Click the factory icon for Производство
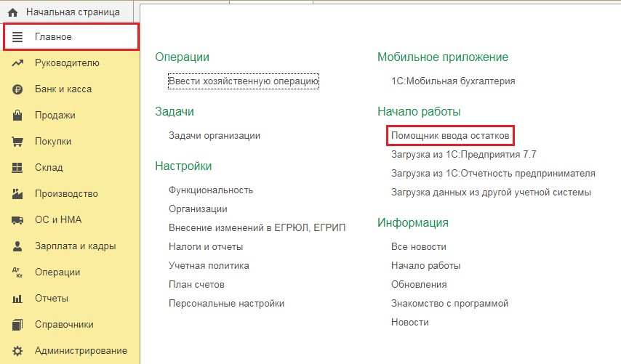The height and width of the screenshot is (364, 621). coord(17,194)
